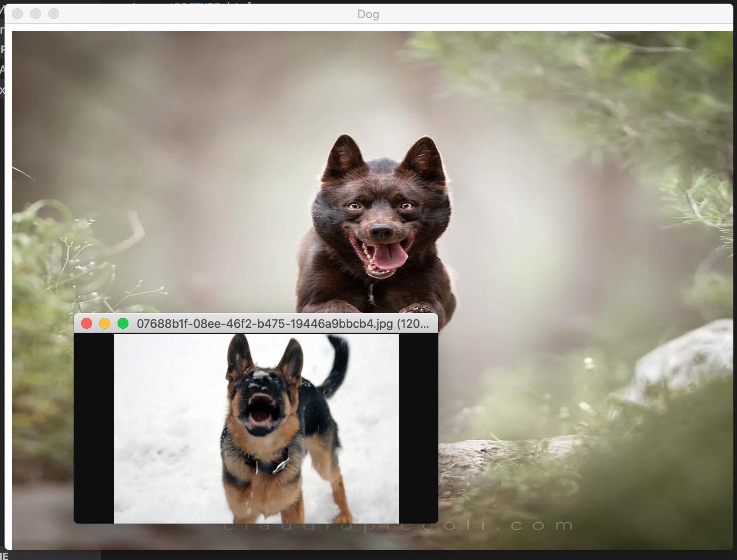Click the gray close button of Dog window
This screenshot has width=737, height=560.
(x=17, y=14)
